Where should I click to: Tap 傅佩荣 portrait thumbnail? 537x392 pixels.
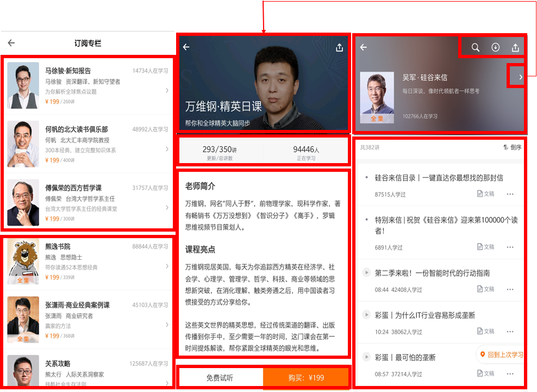click(x=23, y=202)
